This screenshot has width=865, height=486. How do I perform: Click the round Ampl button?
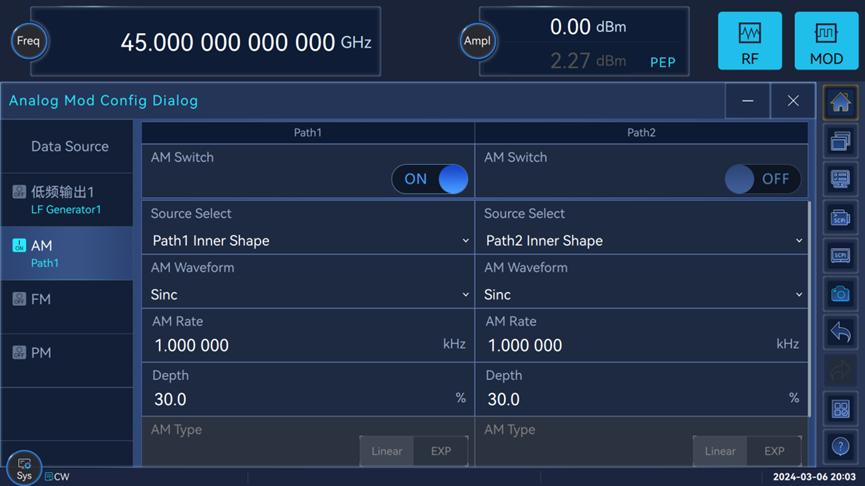[477, 42]
